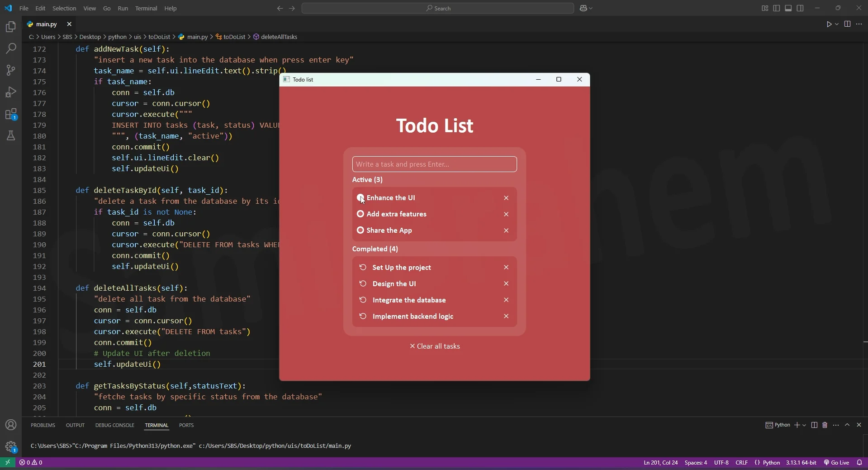Kill the terminal with the trash icon
The width and height of the screenshot is (868, 470).
tap(825, 425)
